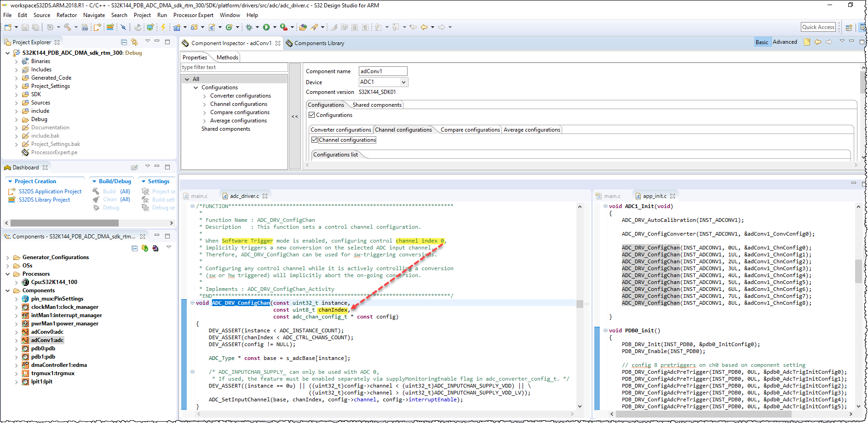Click the green Run launch icon
Screen dimensions: 868x423
pos(266,27)
